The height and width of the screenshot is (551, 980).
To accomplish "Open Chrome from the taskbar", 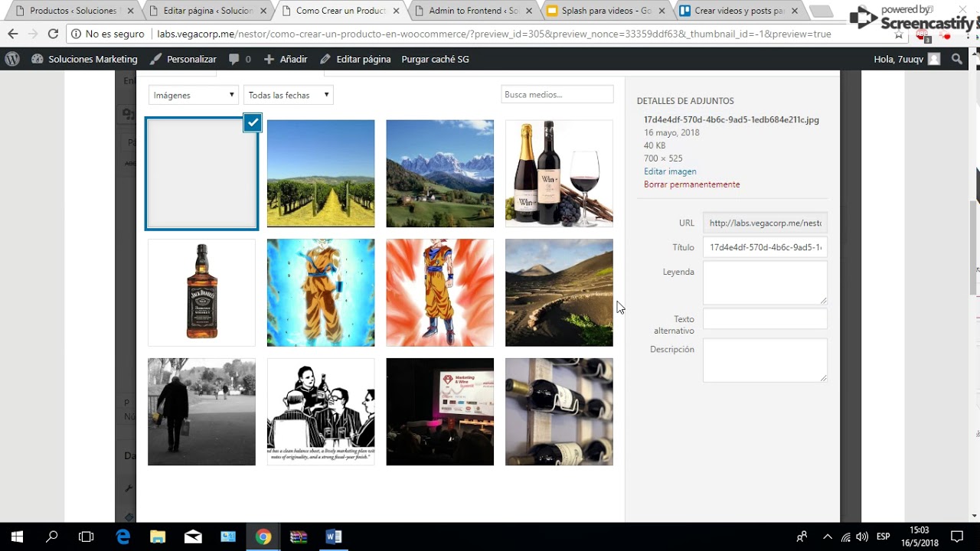I will (263, 536).
